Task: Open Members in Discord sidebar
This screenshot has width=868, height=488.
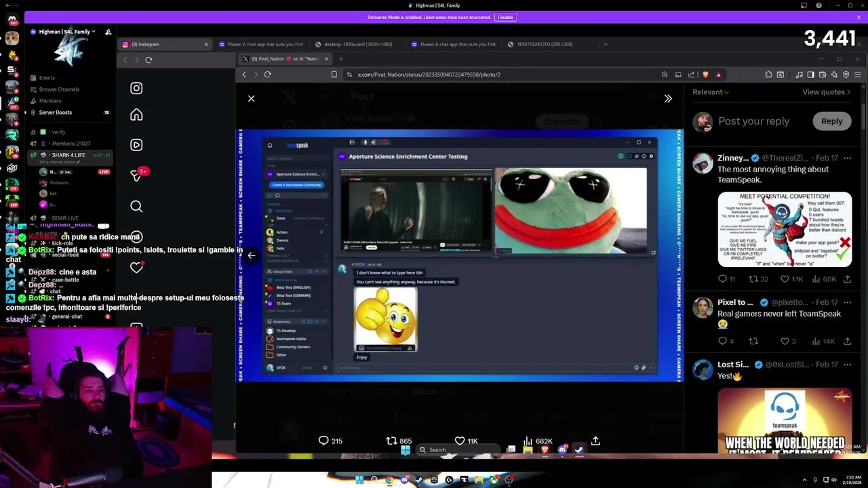Action: [50, 101]
